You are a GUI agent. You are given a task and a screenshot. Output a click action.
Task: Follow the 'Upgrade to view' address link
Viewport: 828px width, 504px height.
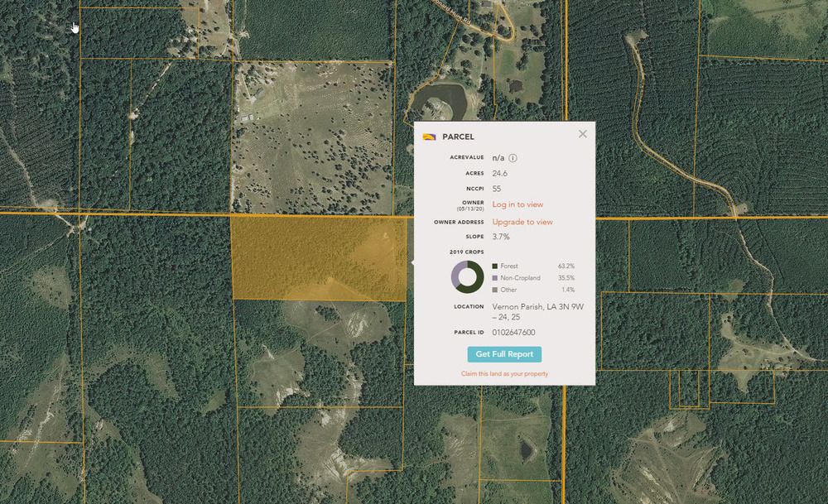(x=522, y=222)
